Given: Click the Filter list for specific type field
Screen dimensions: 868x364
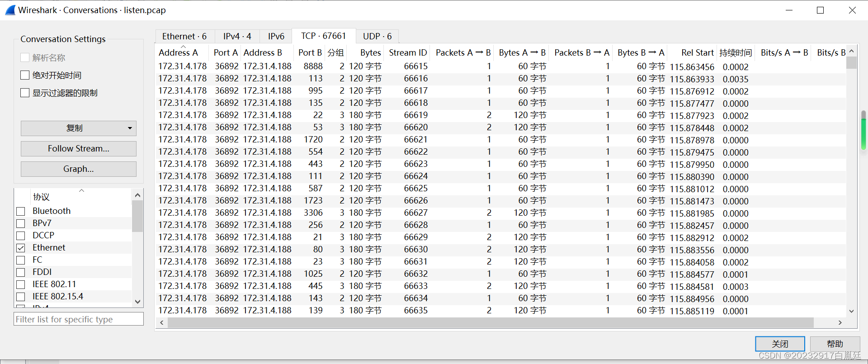Looking at the screenshot, I should pyautogui.click(x=79, y=319).
